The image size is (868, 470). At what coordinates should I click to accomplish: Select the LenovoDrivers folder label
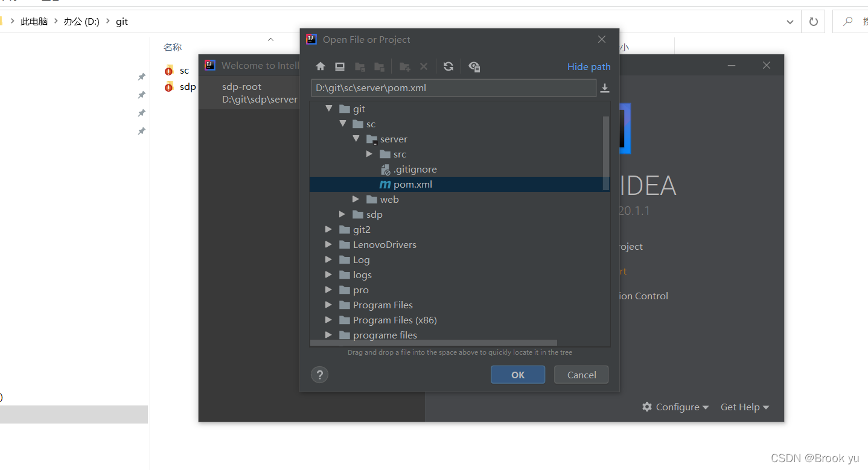pyautogui.click(x=385, y=245)
